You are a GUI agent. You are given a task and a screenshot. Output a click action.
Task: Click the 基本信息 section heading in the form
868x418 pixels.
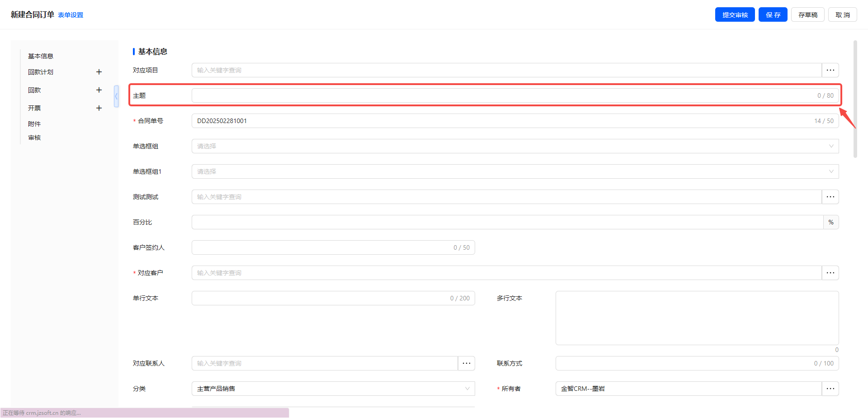(x=153, y=52)
